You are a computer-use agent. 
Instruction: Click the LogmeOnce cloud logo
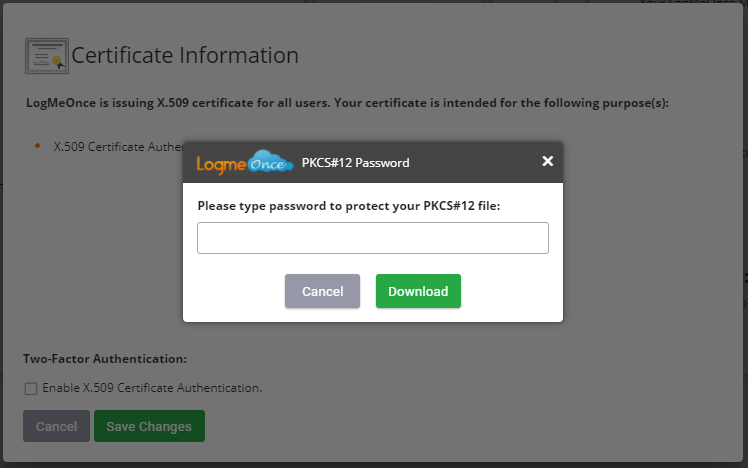245,162
